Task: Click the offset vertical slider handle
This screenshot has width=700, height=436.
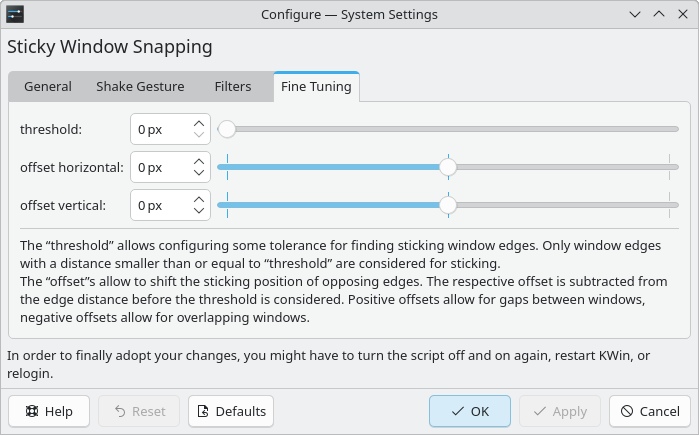Action: tap(448, 205)
